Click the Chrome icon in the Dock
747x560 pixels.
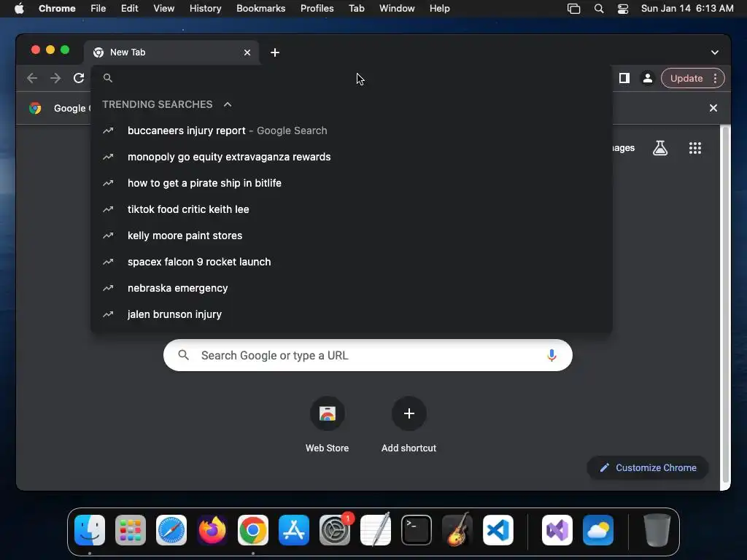253,530
